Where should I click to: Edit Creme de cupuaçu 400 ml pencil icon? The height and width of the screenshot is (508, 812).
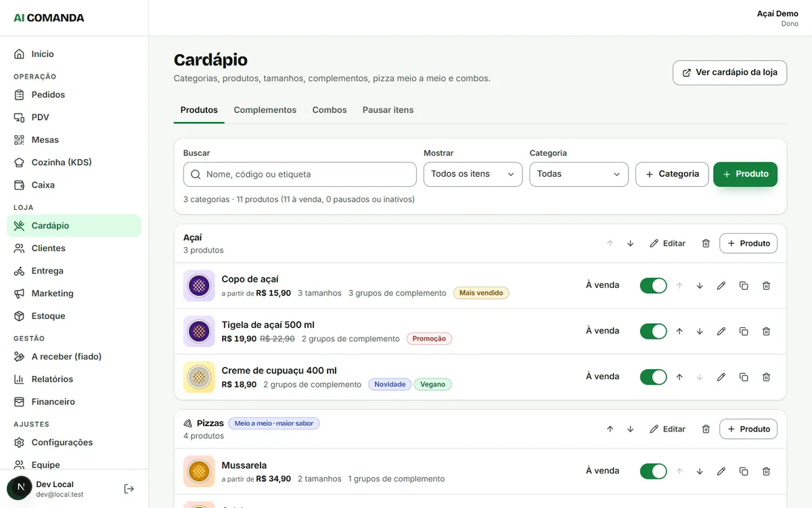(x=721, y=377)
